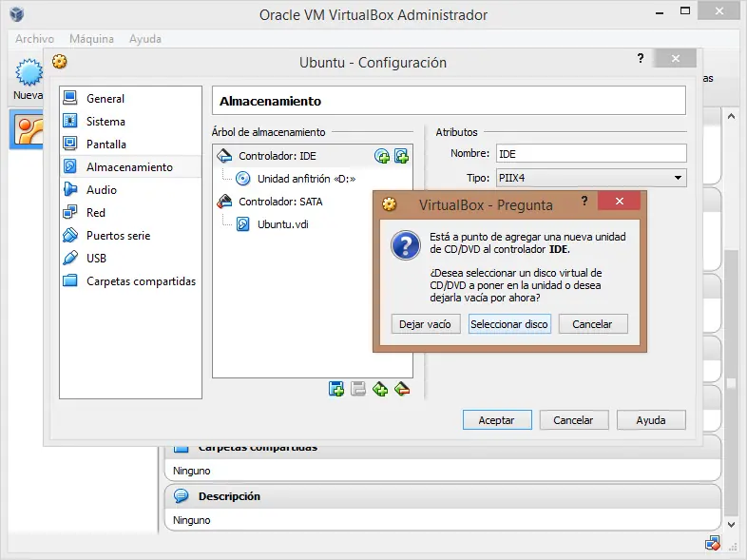Click the Nombre field containing IDE
The image size is (747, 560).
coord(591,153)
